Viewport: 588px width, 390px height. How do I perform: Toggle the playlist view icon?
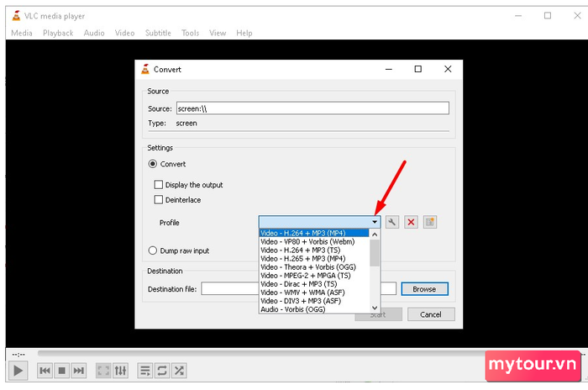coord(144,370)
